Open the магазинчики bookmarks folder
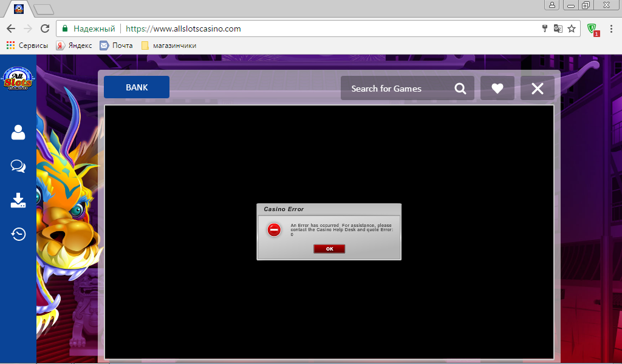 click(x=168, y=45)
